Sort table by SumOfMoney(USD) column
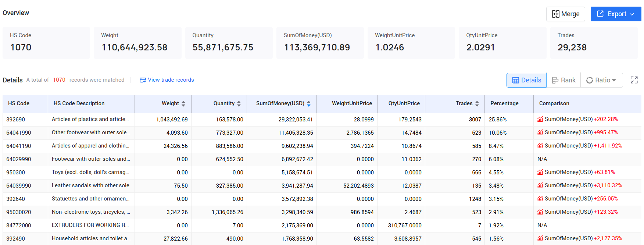 point(309,104)
